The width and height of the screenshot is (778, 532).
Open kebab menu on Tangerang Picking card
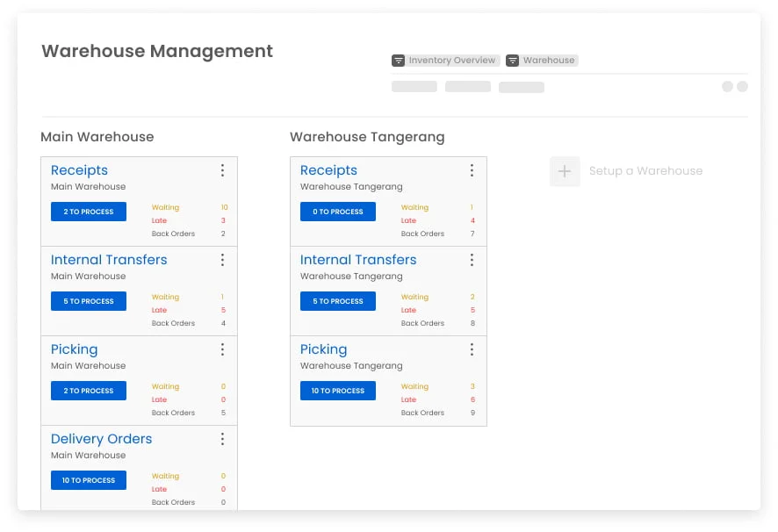click(472, 349)
